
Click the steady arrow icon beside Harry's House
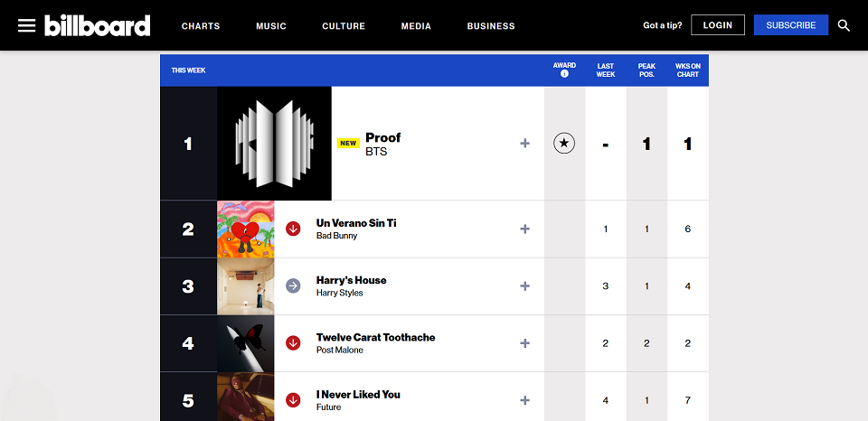pyautogui.click(x=293, y=285)
